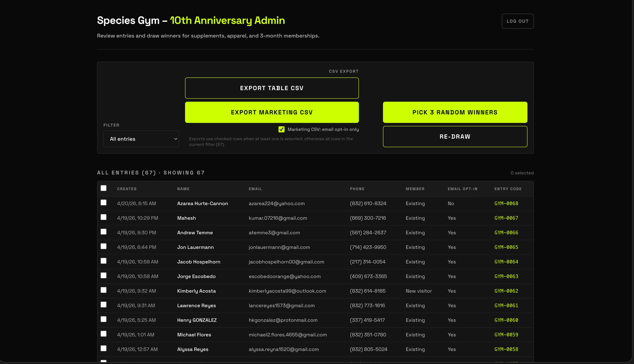The height and width of the screenshot is (364, 634).
Task: Tick the Jon Lauermann row checkbox
Action: (103, 246)
